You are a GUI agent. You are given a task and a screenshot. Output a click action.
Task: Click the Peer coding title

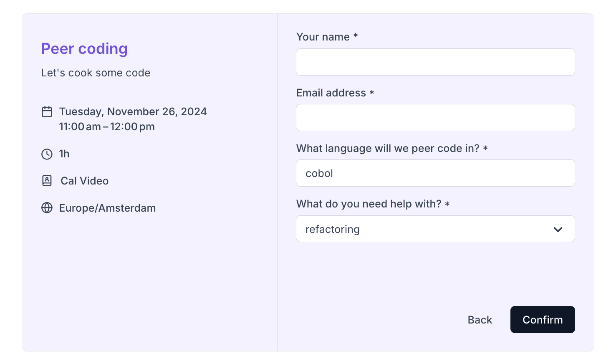click(84, 49)
